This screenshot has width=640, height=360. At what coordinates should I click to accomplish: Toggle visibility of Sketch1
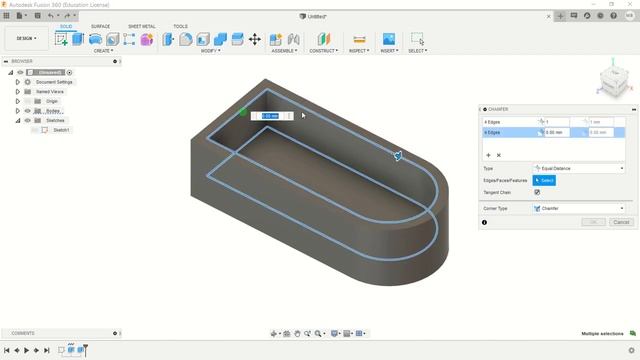pyautogui.click(x=35, y=130)
